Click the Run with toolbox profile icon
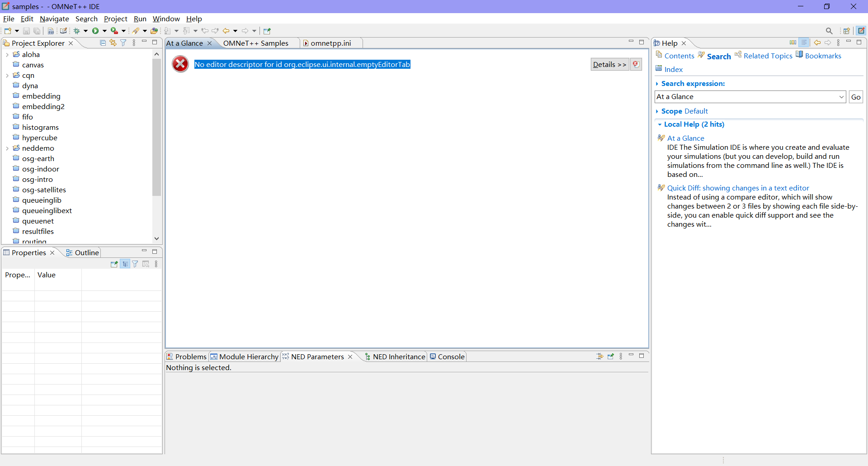Screen dimensions: 868x466 (x=114, y=31)
